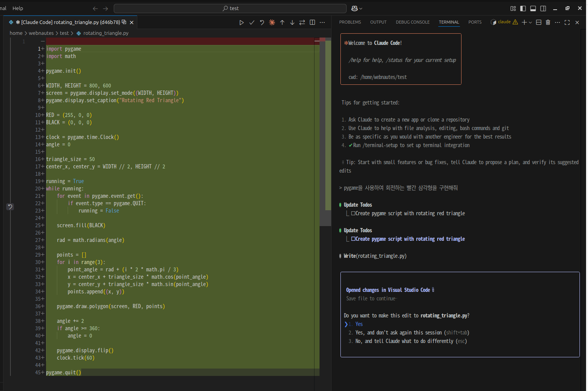Viewport: 588px width, 391px height.
Task: Click the todo checkbox in first Update Todos
Action: tap(353, 213)
